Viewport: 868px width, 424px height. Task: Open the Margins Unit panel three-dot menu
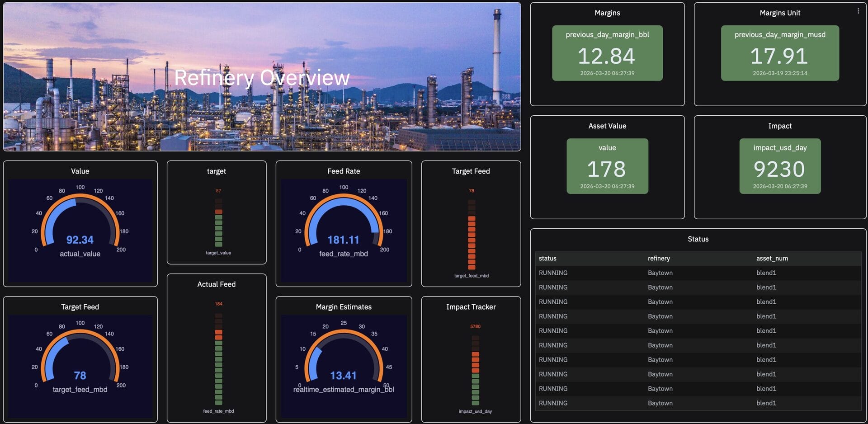[858, 11]
